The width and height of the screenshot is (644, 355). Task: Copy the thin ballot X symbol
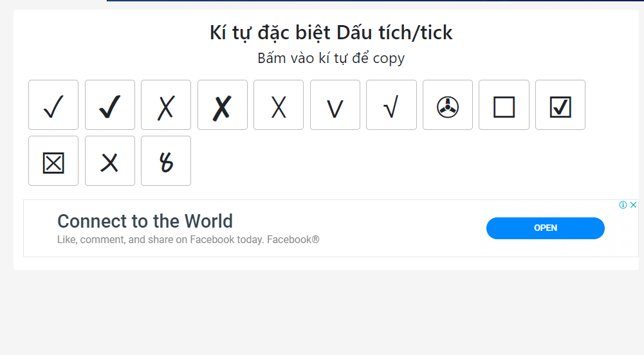point(166,105)
